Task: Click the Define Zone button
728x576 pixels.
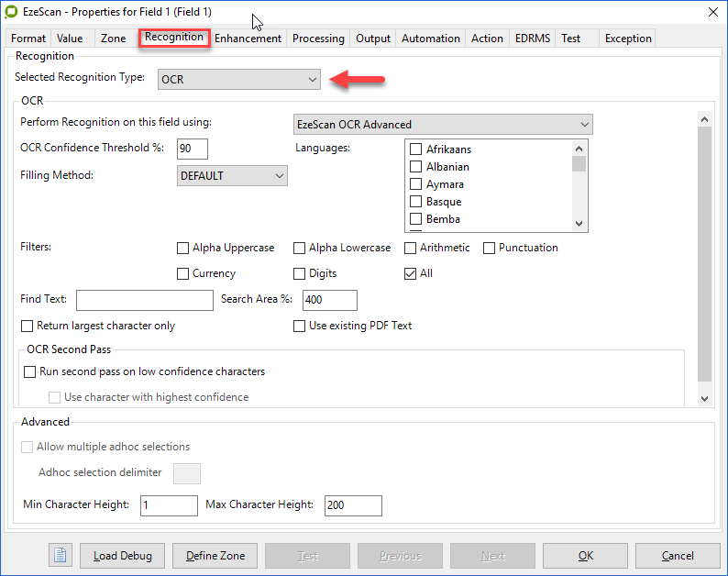Action: tap(215, 555)
